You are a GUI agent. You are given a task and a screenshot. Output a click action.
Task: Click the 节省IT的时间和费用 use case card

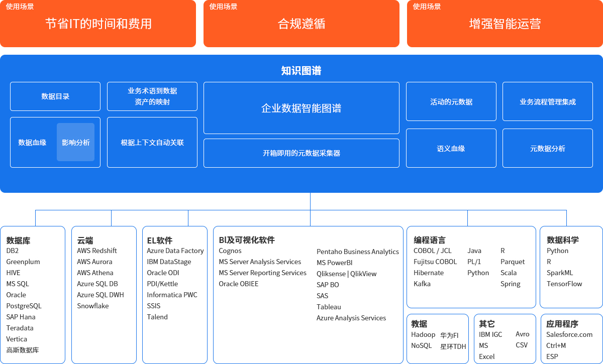coord(98,24)
